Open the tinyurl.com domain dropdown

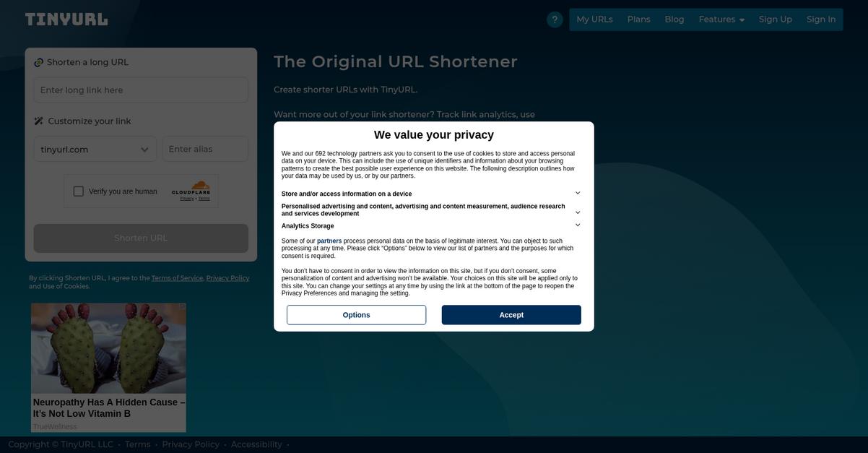click(95, 150)
